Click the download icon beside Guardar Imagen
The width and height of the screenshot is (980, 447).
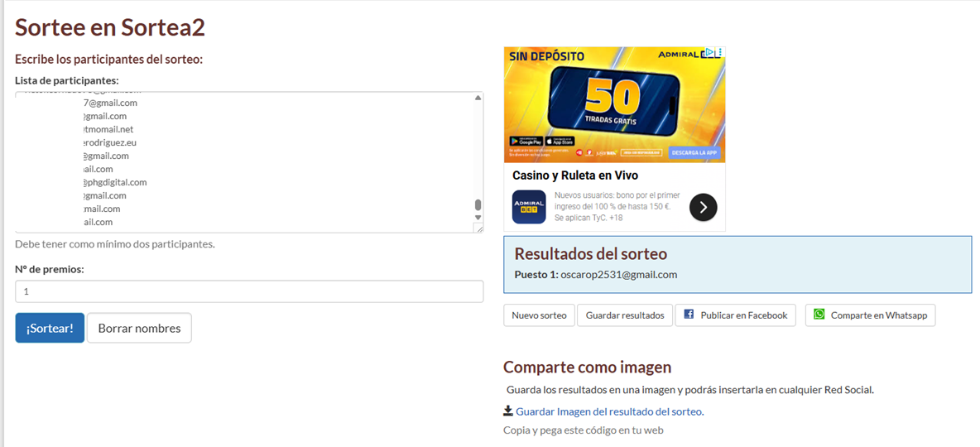[508, 411]
